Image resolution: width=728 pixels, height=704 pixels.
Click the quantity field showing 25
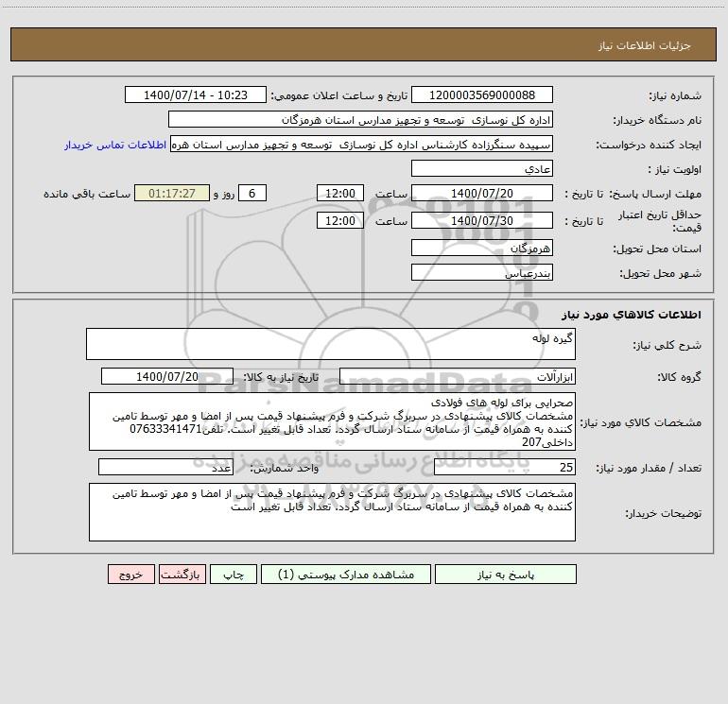(x=505, y=468)
